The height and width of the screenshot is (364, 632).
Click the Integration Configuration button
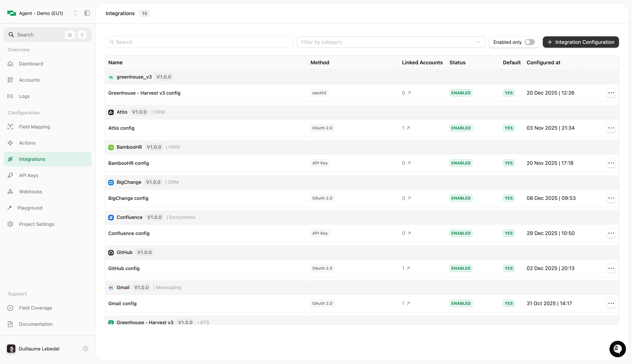[x=580, y=42]
